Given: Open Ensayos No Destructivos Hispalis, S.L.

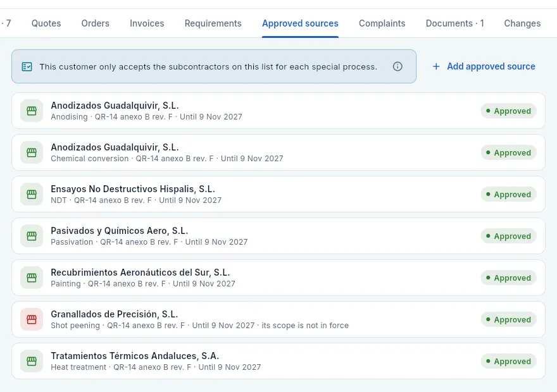Looking at the screenshot, I should point(133,189).
